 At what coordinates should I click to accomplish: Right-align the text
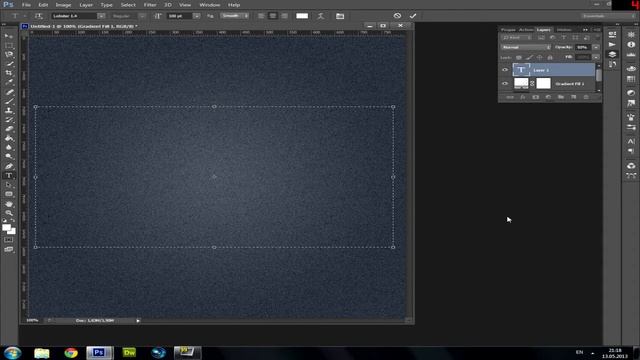point(284,16)
